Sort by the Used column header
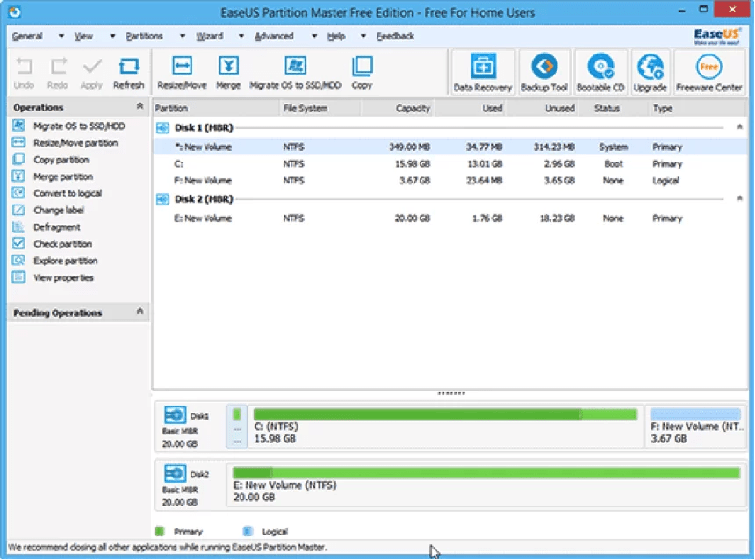The width and height of the screenshot is (755, 560). 471,108
